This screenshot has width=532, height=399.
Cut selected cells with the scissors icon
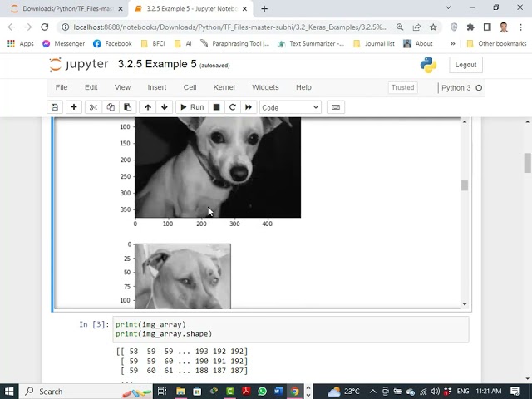pos(93,107)
